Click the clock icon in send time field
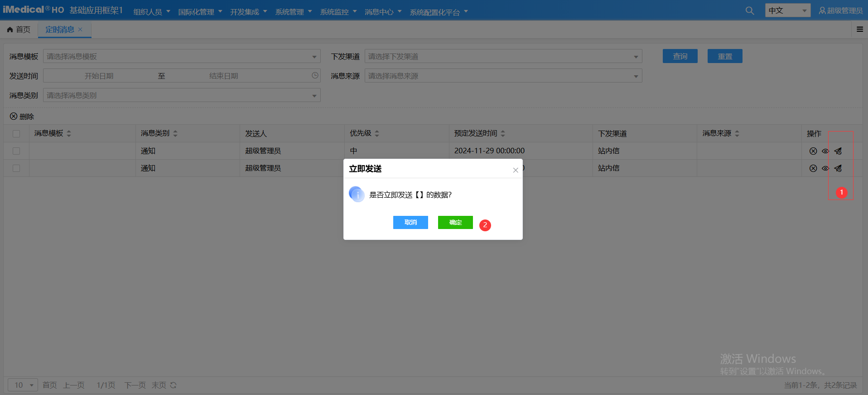 (x=315, y=76)
